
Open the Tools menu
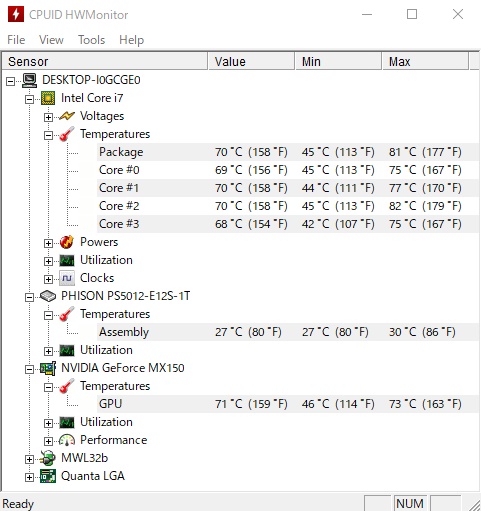click(x=91, y=40)
